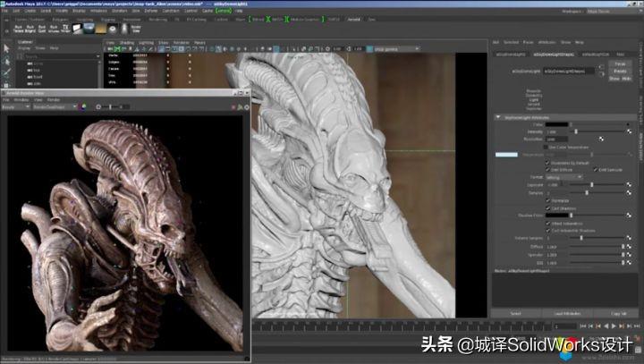
Task: Open the Outliner search filter dropdown arrow
Action: 98,55
